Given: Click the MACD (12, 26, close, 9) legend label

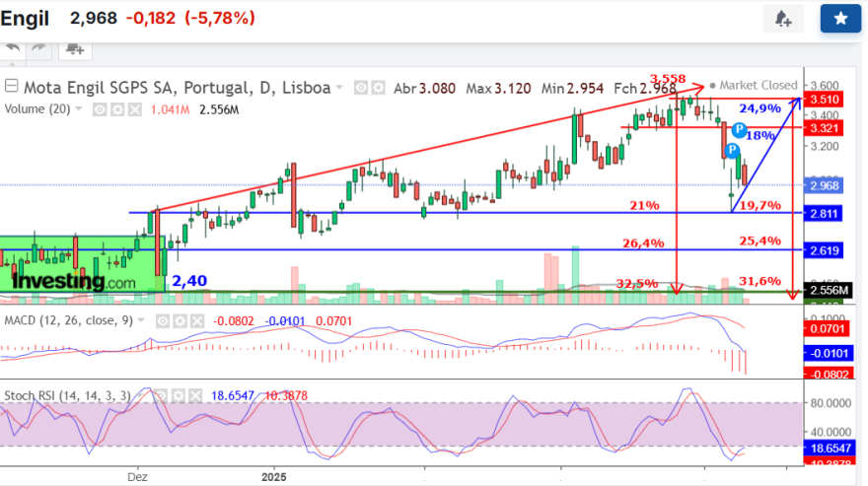Looking at the screenshot, I should pos(69,320).
